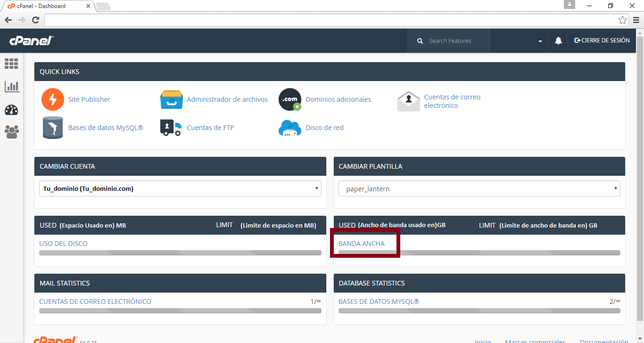This screenshot has height=343, width=644.
Task: Open the sidebar user manager icon
Action: pyautogui.click(x=11, y=132)
